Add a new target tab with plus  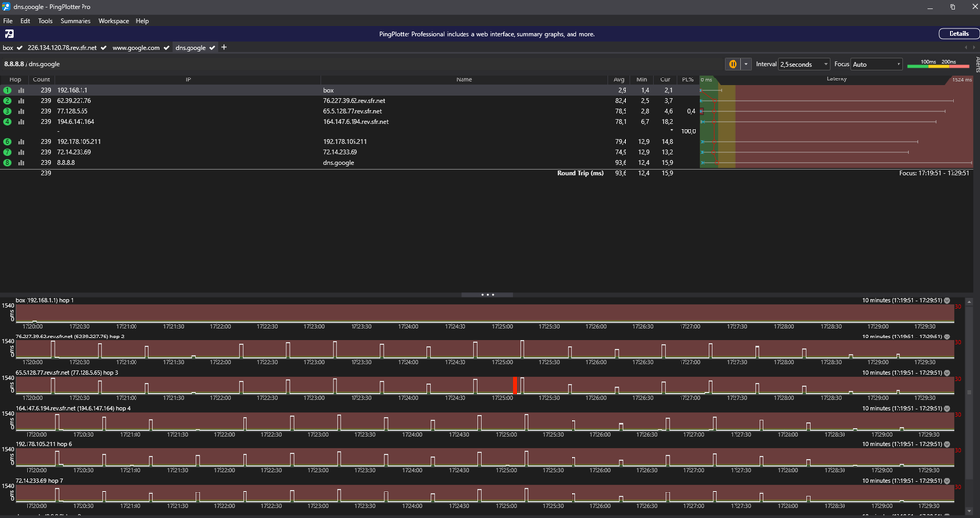[224, 47]
